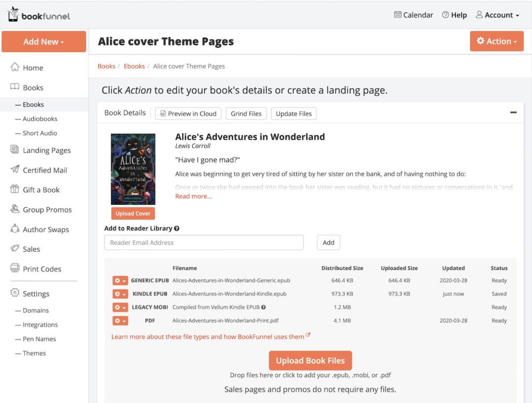Click Alices-Adventures-in-Wonderland-Generic.epub filename
The image size is (532, 403).
[231, 280]
